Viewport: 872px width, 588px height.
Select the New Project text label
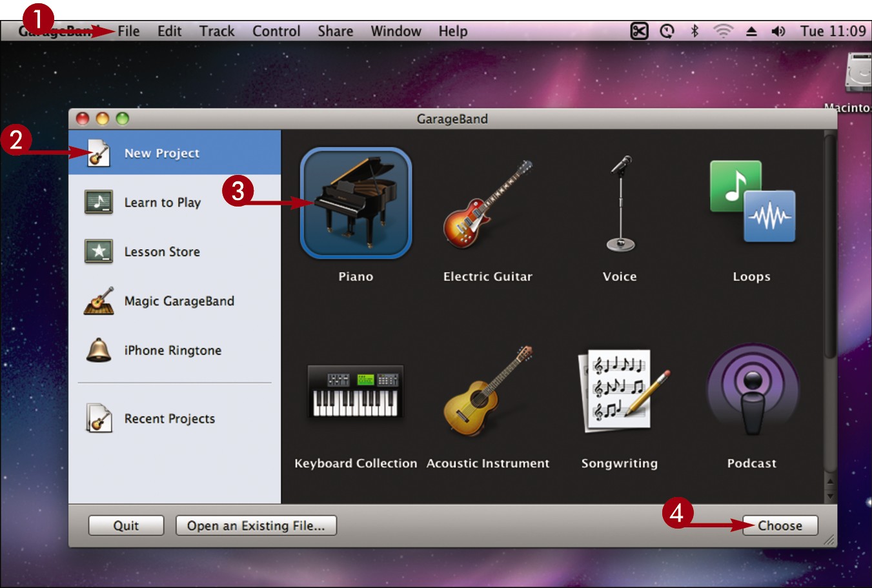[x=162, y=153]
